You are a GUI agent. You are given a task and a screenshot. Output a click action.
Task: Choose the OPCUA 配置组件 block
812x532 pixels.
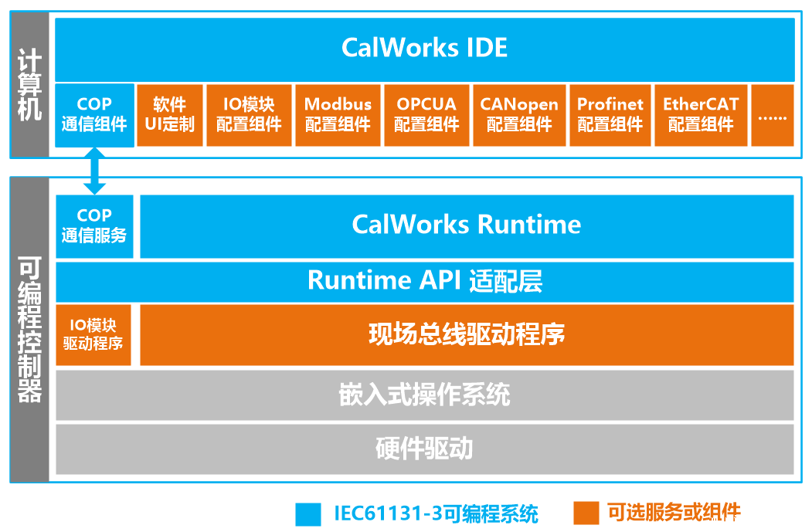pyautogui.click(x=426, y=115)
